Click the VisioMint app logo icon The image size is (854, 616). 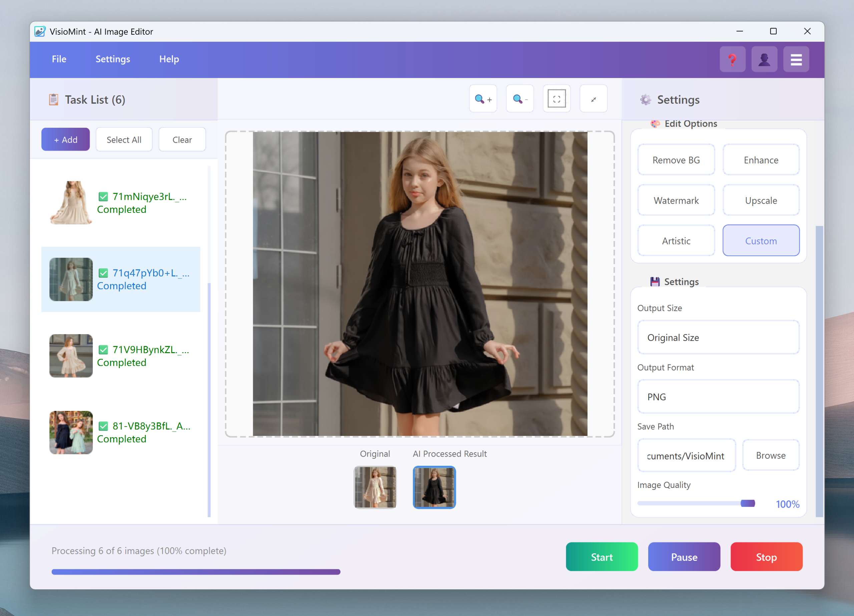coord(40,31)
